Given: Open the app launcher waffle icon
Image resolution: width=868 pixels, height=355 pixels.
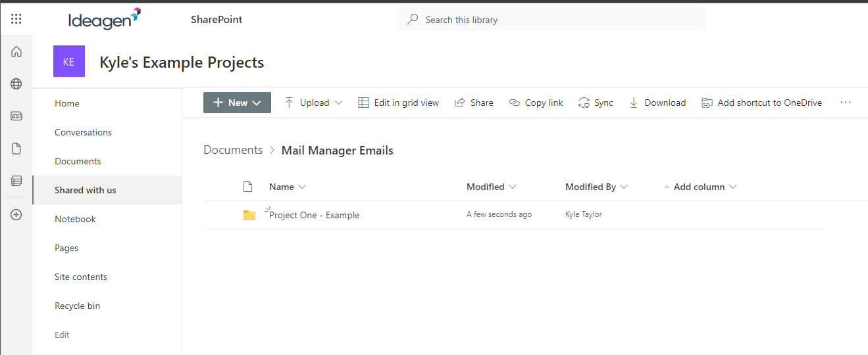Looking at the screenshot, I should (16, 19).
